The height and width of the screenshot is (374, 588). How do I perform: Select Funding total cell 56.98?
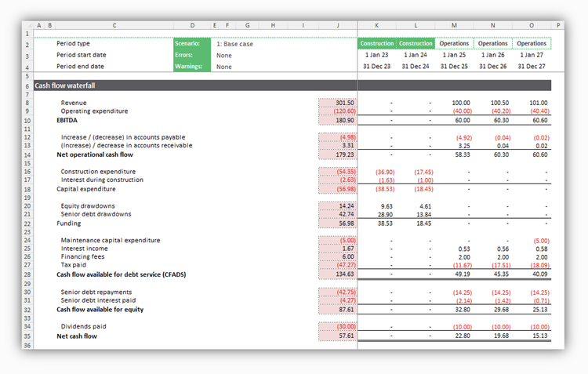click(x=337, y=223)
